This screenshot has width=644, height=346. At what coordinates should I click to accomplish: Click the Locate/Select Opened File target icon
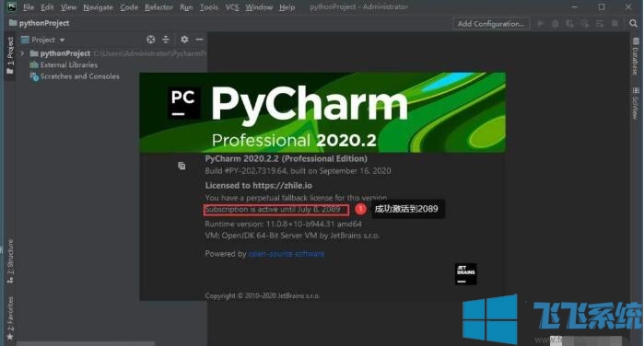pyautogui.click(x=151, y=40)
